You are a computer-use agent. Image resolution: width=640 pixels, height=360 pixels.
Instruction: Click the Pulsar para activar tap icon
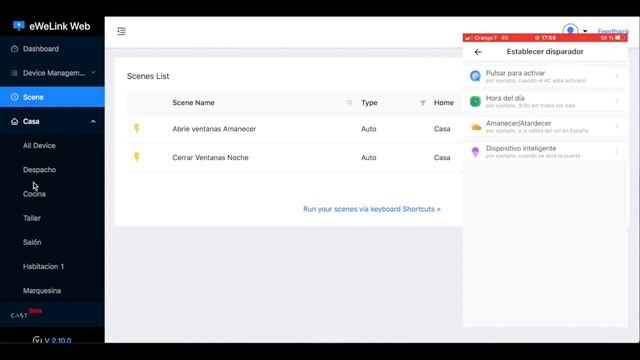(475, 76)
